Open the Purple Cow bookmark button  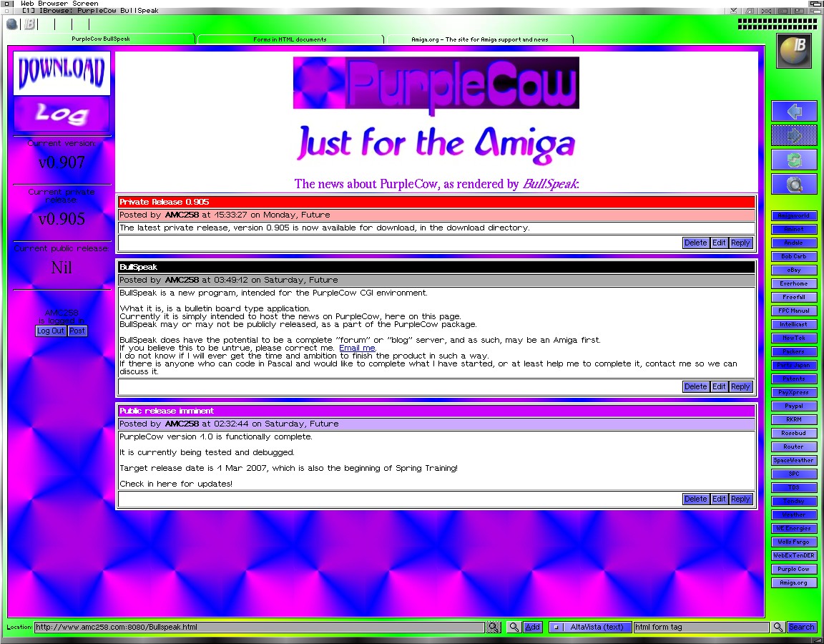coord(793,569)
